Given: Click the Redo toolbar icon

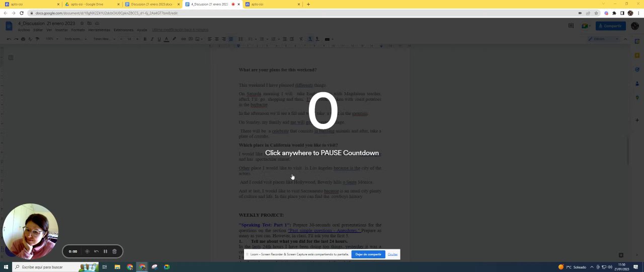Looking at the screenshot, I should click(x=16, y=39).
